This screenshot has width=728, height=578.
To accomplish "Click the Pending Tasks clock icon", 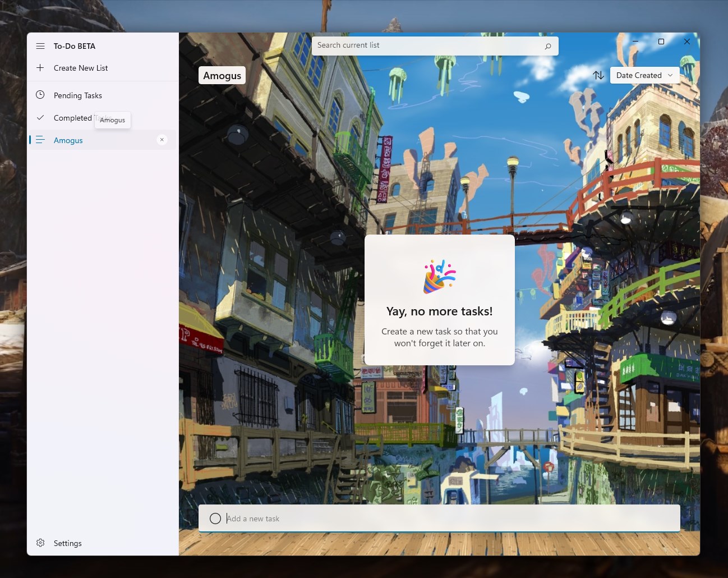I will 40,95.
